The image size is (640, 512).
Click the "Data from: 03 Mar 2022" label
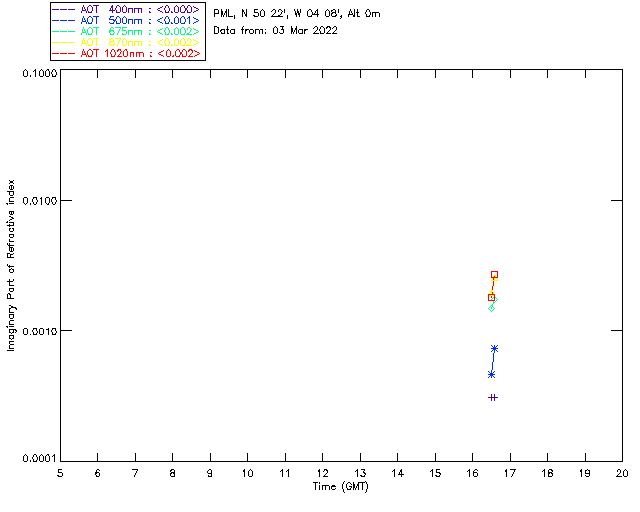tap(276, 30)
